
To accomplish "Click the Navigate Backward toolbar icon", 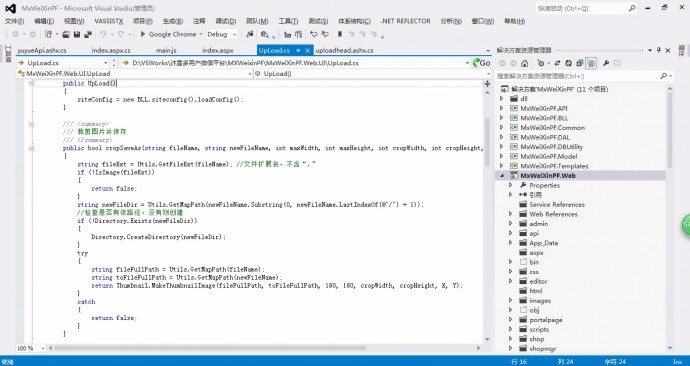I will [16, 34].
